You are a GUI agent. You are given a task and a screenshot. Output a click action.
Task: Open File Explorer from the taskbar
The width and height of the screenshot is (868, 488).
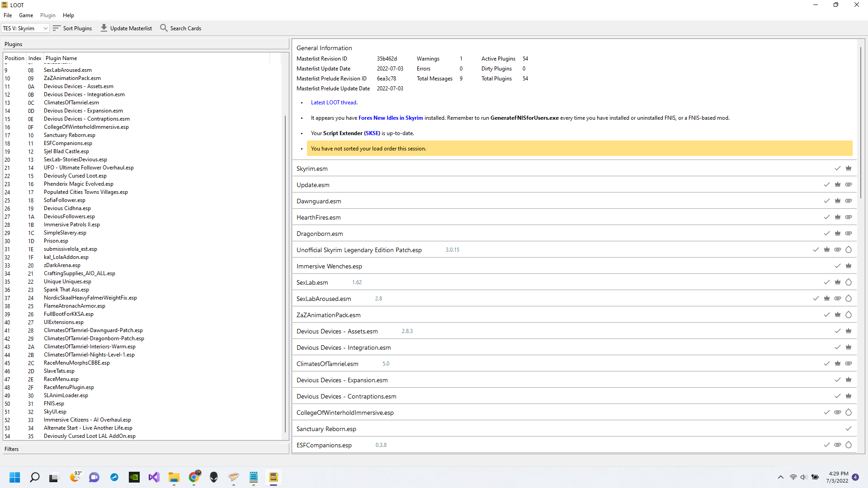(174, 477)
